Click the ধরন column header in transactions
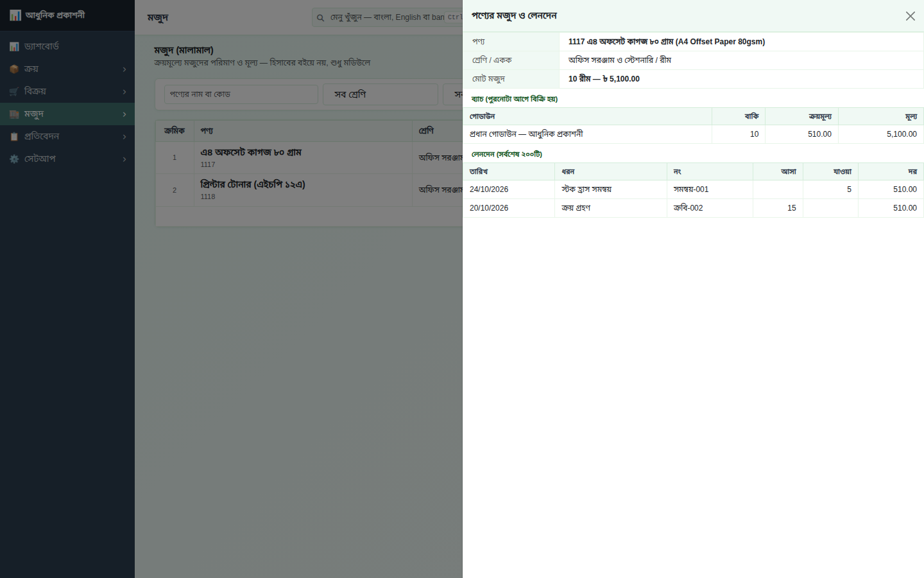924x578 pixels. 610,171
